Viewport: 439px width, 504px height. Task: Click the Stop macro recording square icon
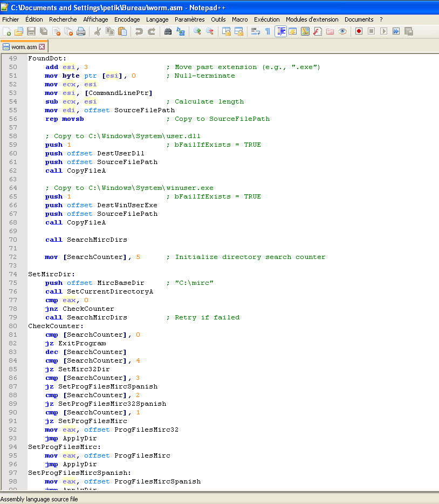[371, 31]
